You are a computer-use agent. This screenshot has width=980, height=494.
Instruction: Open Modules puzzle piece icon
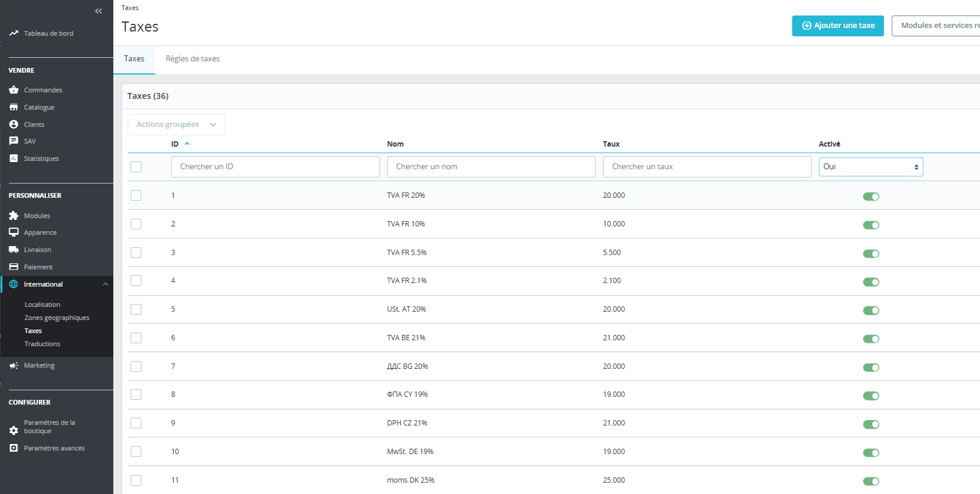pyautogui.click(x=14, y=216)
